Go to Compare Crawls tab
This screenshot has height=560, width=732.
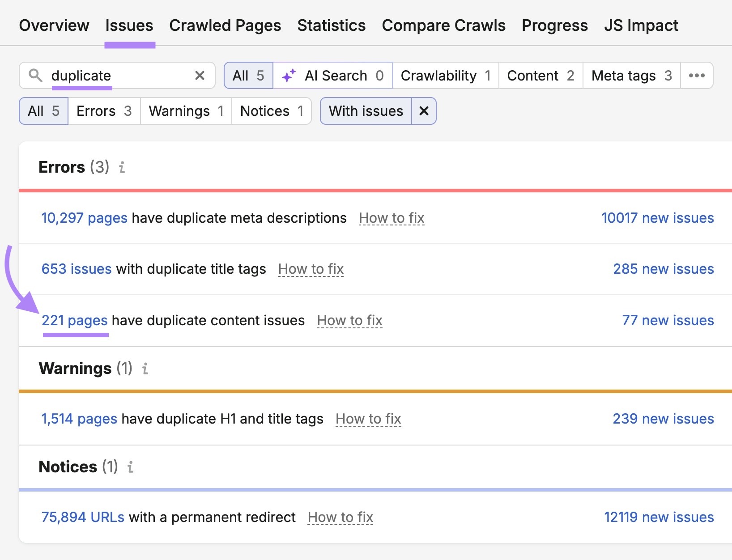(444, 25)
